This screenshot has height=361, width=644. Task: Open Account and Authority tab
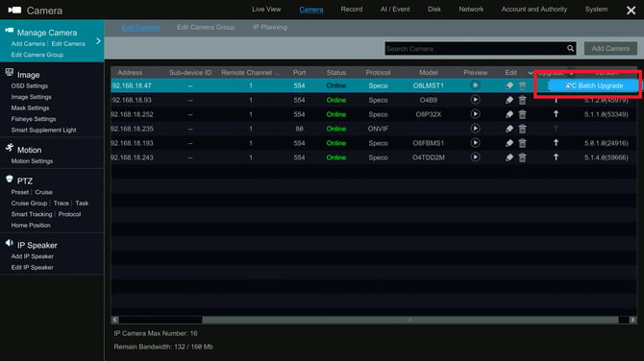click(533, 9)
